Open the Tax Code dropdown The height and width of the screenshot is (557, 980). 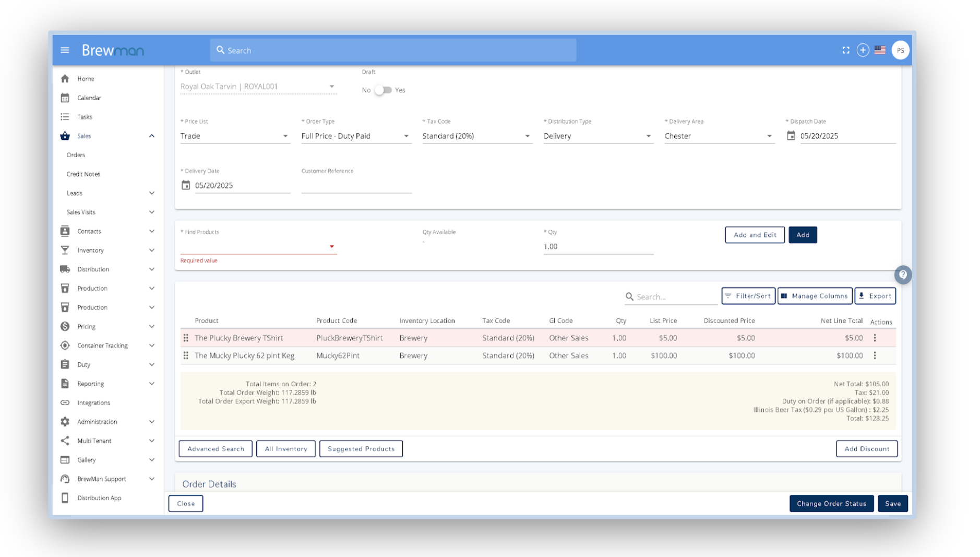[477, 136]
